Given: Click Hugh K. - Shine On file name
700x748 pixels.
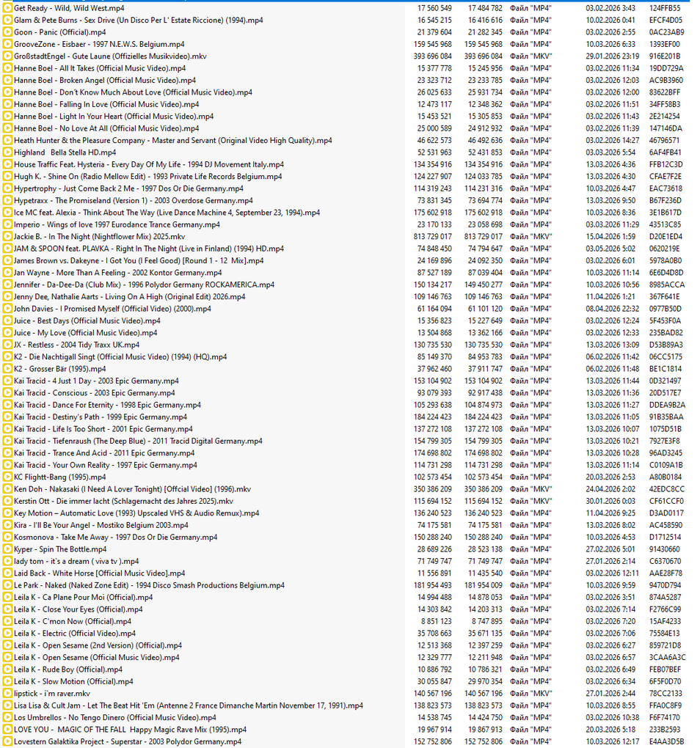Looking at the screenshot, I should (148, 177).
